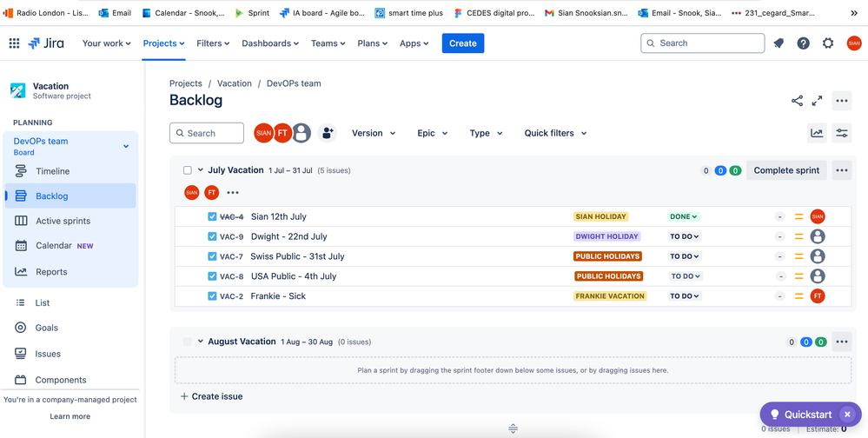
Task: Collapse the August Vacation sprint
Action: (201, 342)
